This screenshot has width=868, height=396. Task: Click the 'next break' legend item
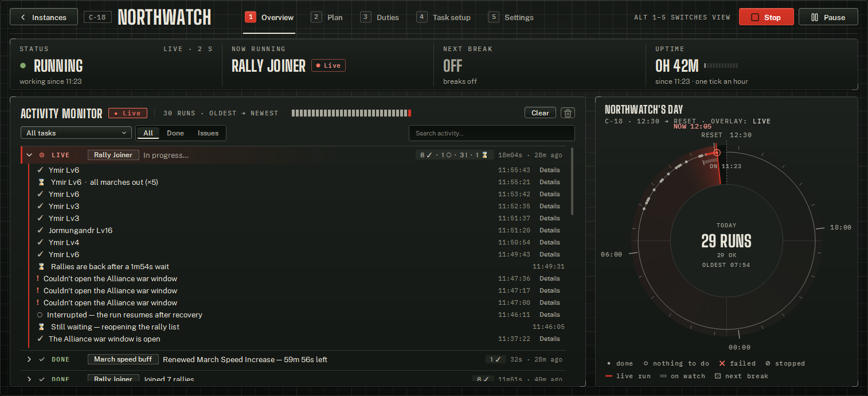coord(741,376)
